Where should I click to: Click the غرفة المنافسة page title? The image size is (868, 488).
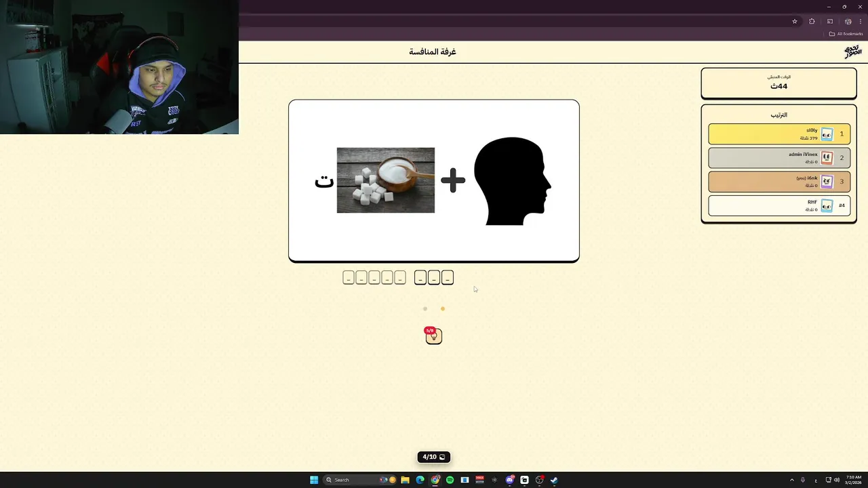433,52
